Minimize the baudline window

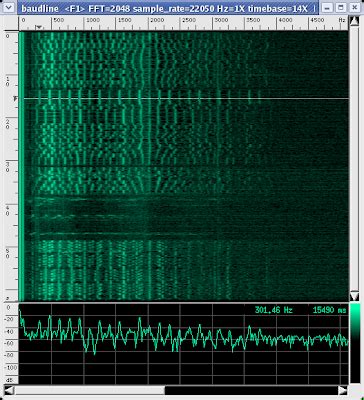[x=327, y=7]
